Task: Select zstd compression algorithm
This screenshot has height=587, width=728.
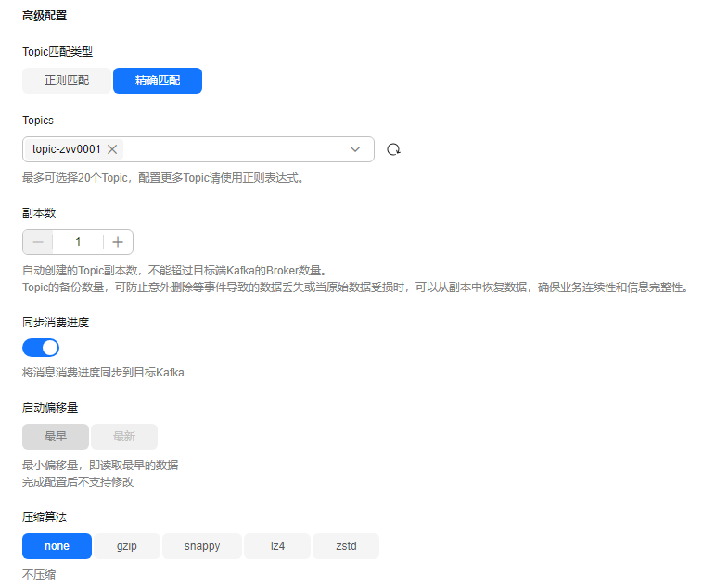Action: (346, 546)
